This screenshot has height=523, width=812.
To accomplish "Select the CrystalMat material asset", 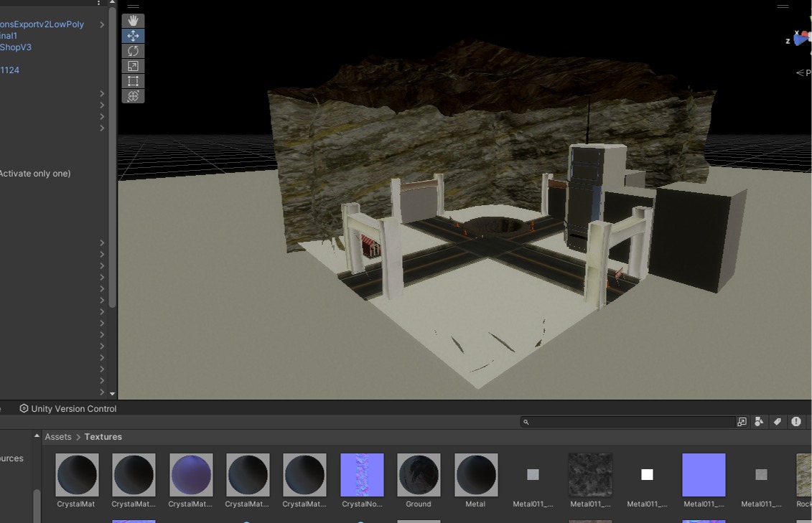I will (76, 475).
